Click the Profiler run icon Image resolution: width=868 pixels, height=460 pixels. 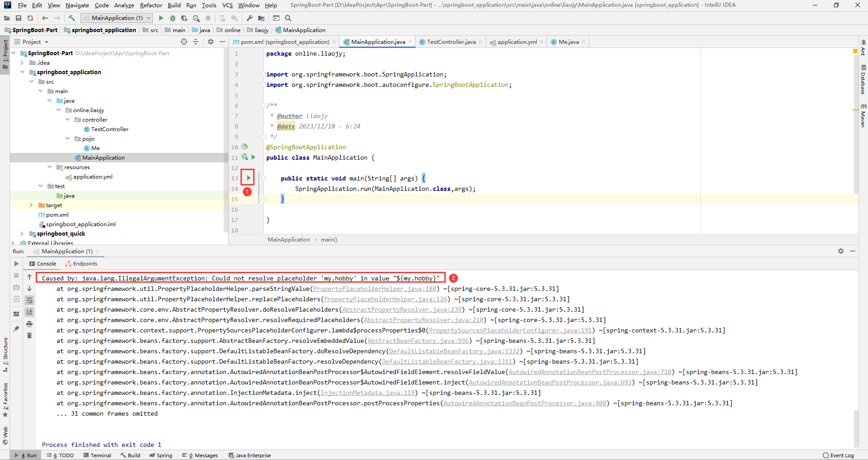click(x=196, y=18)
